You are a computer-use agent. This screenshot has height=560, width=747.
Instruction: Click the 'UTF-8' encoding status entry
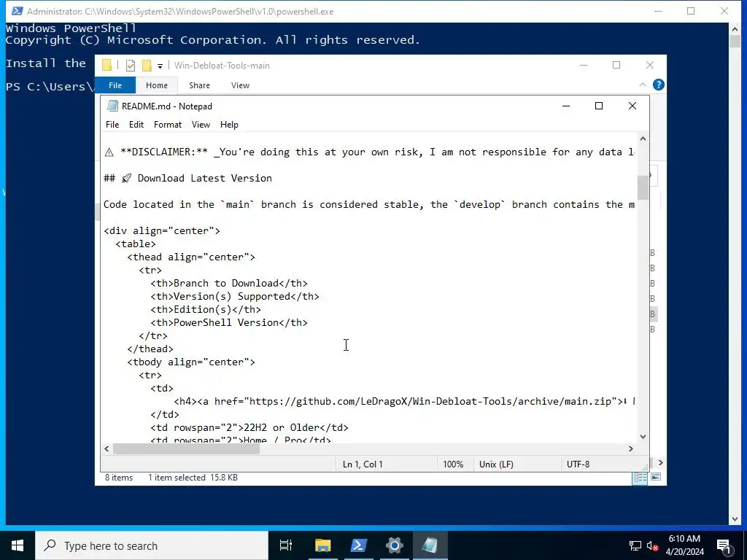click(578, 464)
